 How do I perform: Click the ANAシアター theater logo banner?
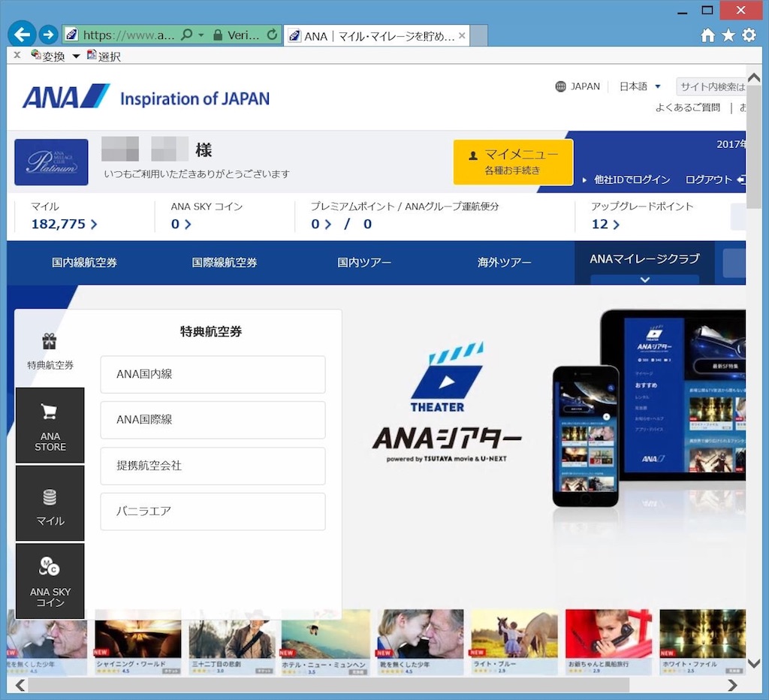point(447,403)
